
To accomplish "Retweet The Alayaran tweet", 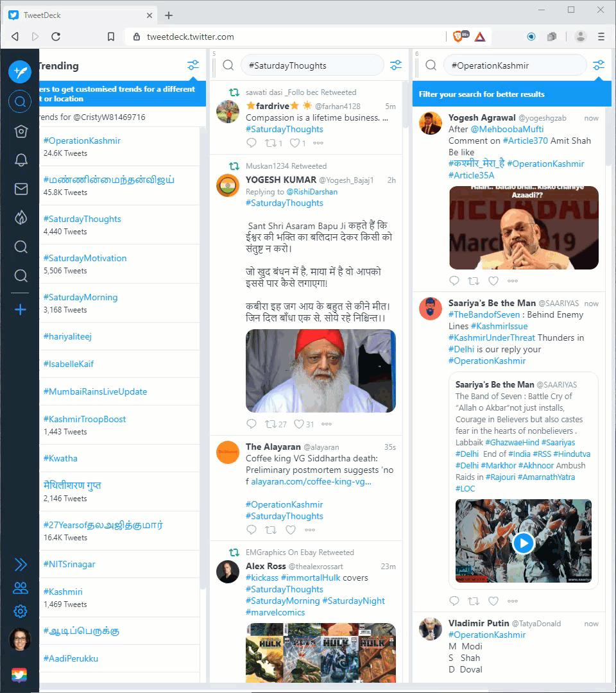I will click(x=270, y=529).
